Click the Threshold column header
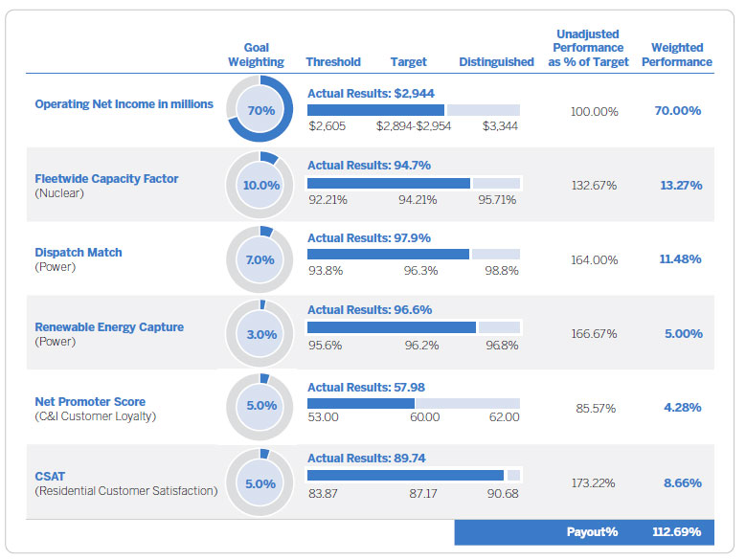Viewport: 746px width, 560px height. tap(333, 62)
